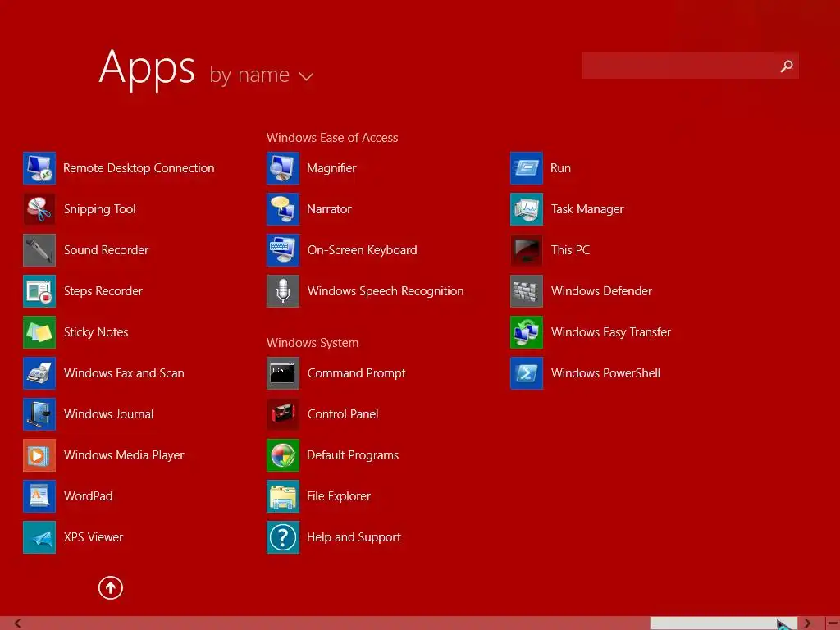Select the Windows Ease of Access header
Image resolution: width=840 pixels, height=630 pixels.
point(332,138)
